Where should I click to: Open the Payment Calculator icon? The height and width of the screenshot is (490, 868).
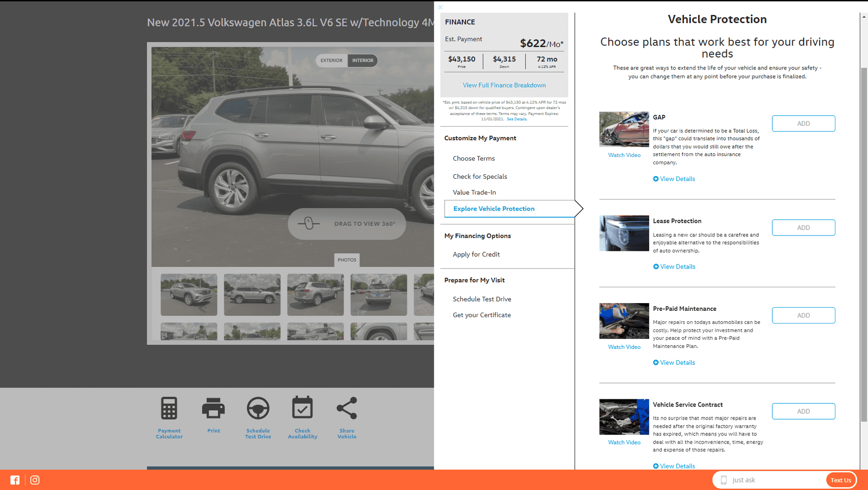pos(169,408)
